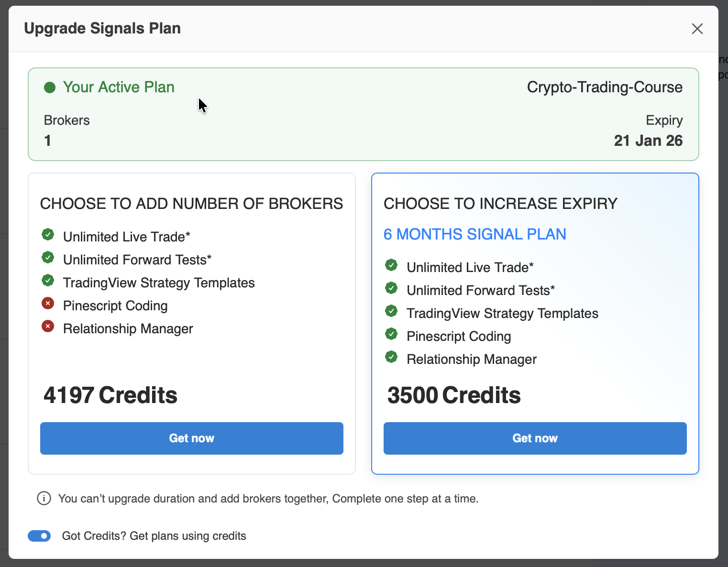This screenshot has width=728, height=567.
Task: Toggle off Get plans using credits switch
Action: (39, 536)
